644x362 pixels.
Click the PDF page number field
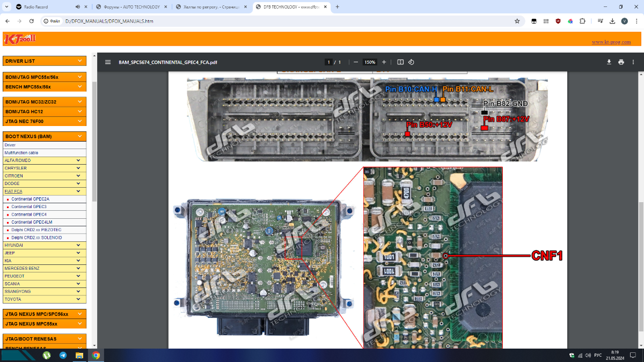328,62
